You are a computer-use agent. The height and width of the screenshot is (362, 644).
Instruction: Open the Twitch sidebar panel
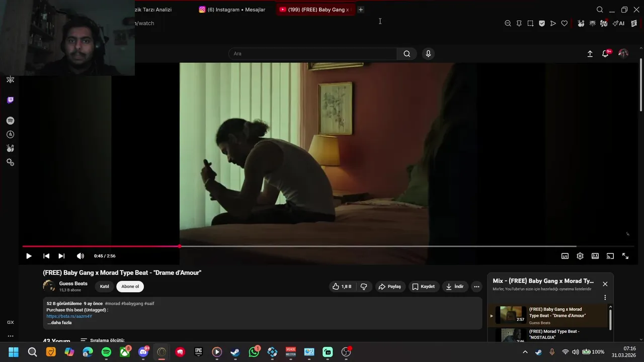coord(10,100)
